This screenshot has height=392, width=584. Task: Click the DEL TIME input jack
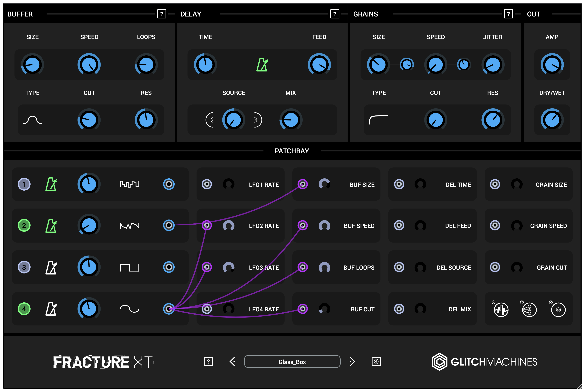click(399, 184)
